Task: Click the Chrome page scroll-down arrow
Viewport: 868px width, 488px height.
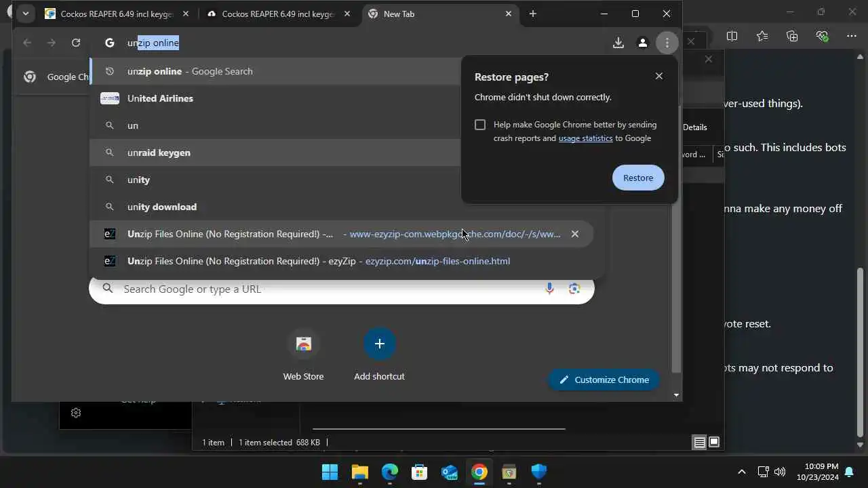Action: [676, 395]
